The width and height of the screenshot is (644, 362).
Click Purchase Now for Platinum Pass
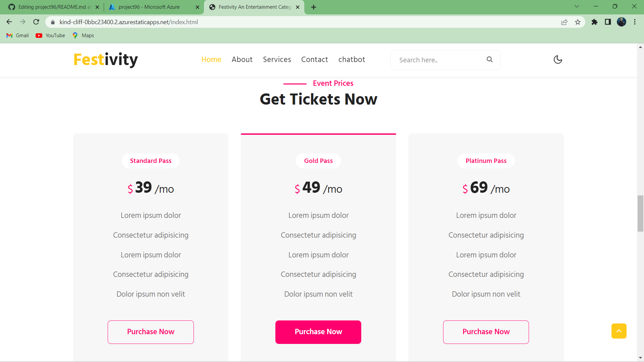click(486, 332)
